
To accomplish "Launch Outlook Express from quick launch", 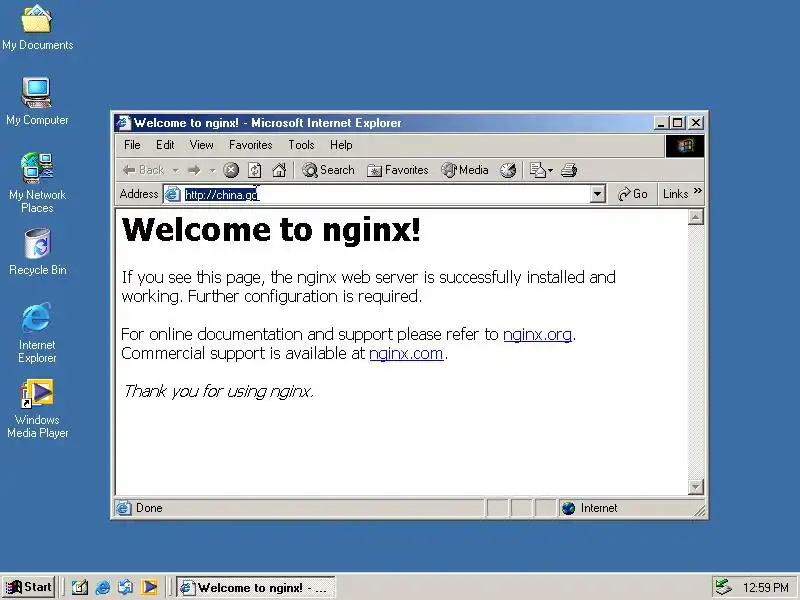I will [x=126, y=587].
